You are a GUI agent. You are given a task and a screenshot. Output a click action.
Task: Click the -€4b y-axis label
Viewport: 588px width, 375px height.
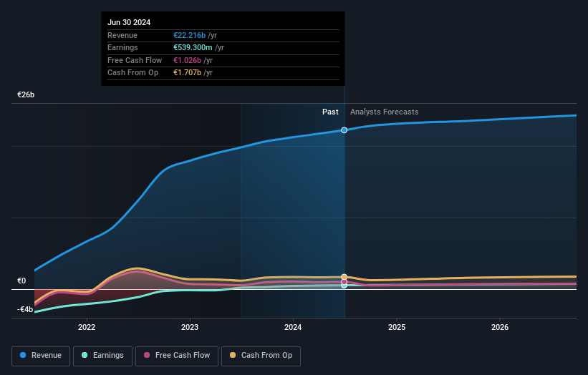(25, 309)
